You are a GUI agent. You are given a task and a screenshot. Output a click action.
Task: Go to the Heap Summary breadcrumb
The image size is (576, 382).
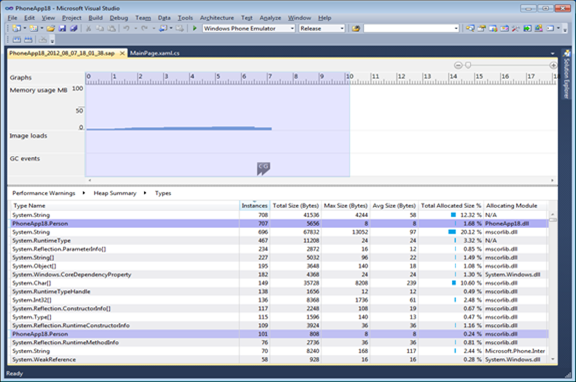115,193
